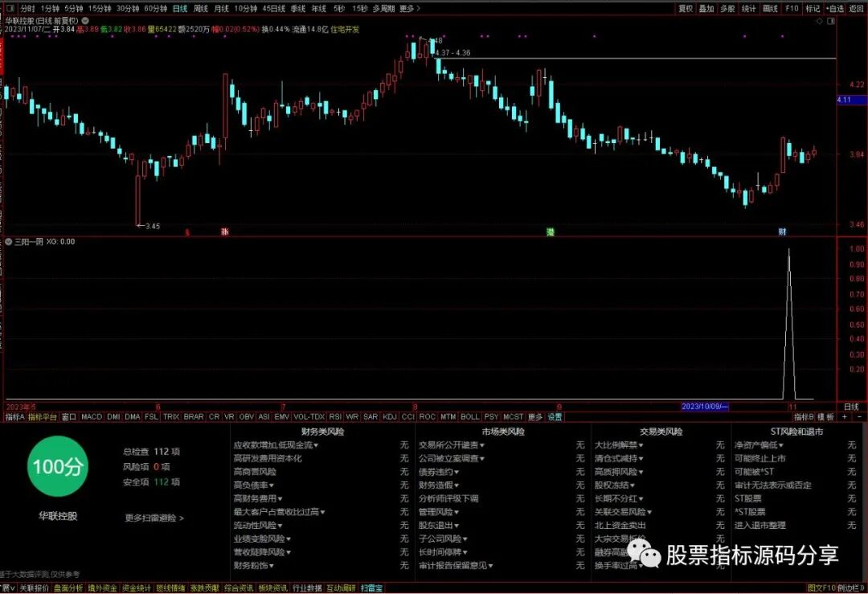
Task: Click the 统计 statistics button
Action: coord(749,8)
